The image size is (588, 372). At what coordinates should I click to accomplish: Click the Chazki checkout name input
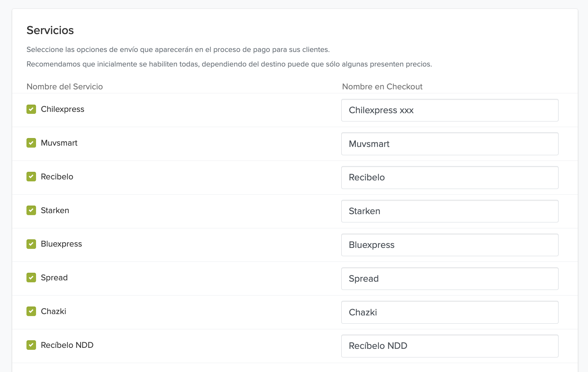450,312
